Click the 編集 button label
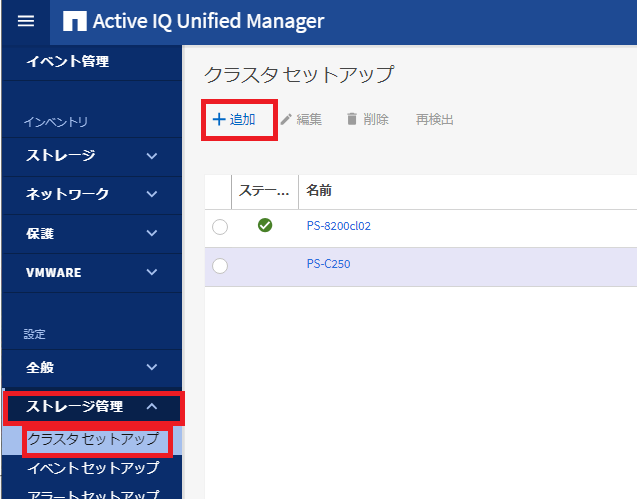Screen dimensions: 637x499 309,119
